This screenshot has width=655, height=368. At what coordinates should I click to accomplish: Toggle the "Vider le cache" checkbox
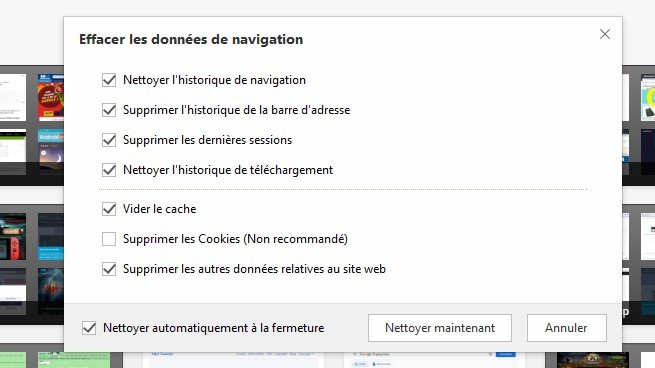click(109, 209)
